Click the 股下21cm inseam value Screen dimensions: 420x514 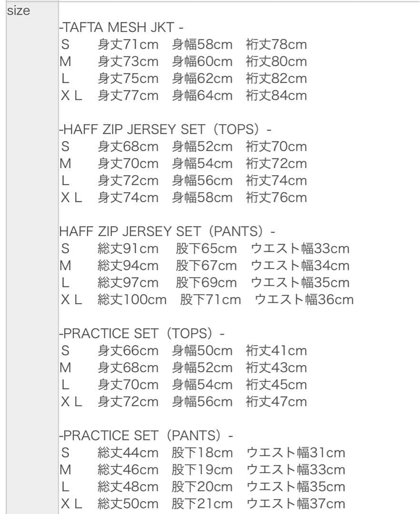tap(202, 504)
